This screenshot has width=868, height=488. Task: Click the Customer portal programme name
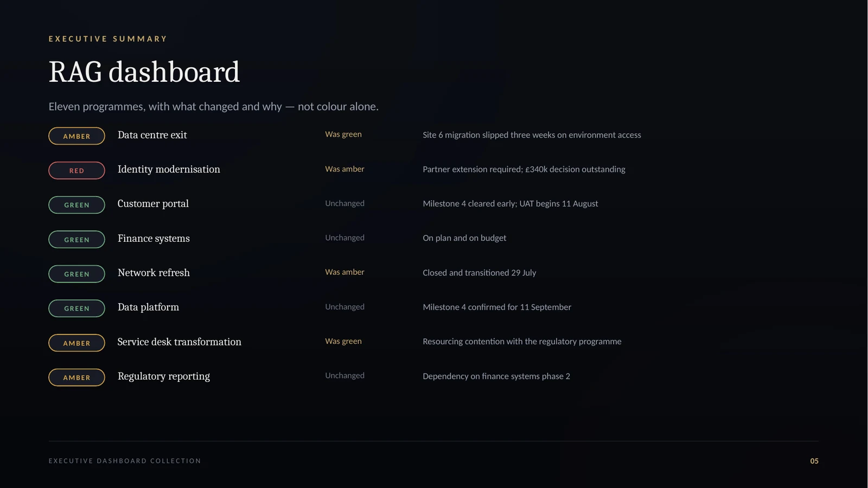click(153, 204)
